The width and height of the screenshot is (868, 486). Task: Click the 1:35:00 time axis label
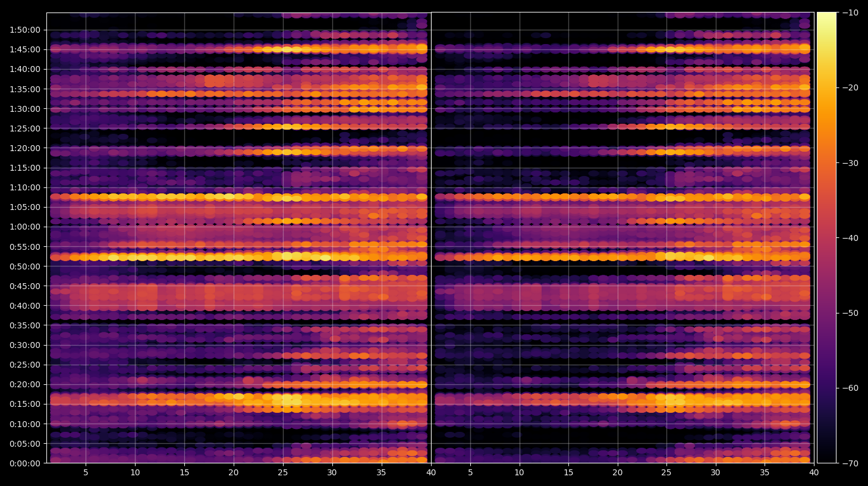point(25,89)
